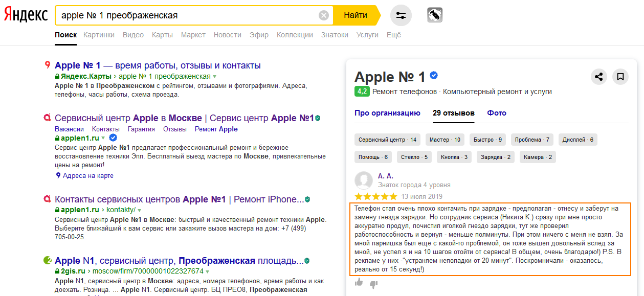
Task: Switch to the Картинки search tab
Action: click(99, 35)
